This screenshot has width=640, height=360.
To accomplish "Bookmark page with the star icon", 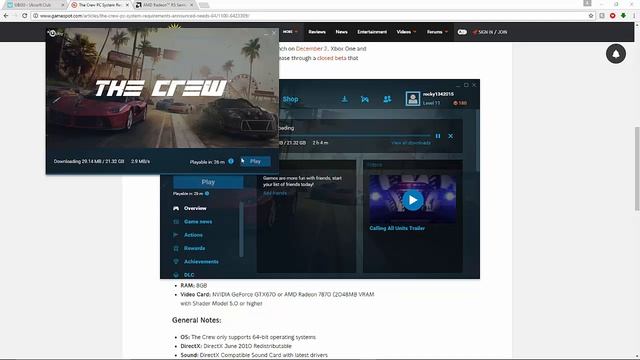I will tap(591, 16).
